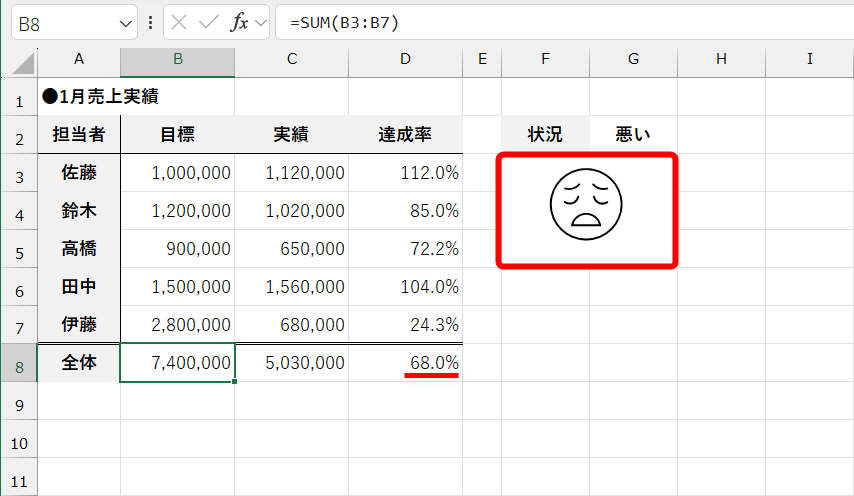Click the achievement rate cell 24.3%
Image resolution: width=854 pixels, height=496 pixels.
click(x=405, y=324)
